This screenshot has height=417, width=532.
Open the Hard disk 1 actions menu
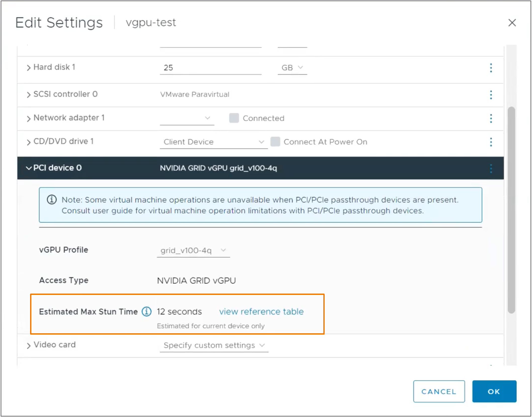(491, 68)
